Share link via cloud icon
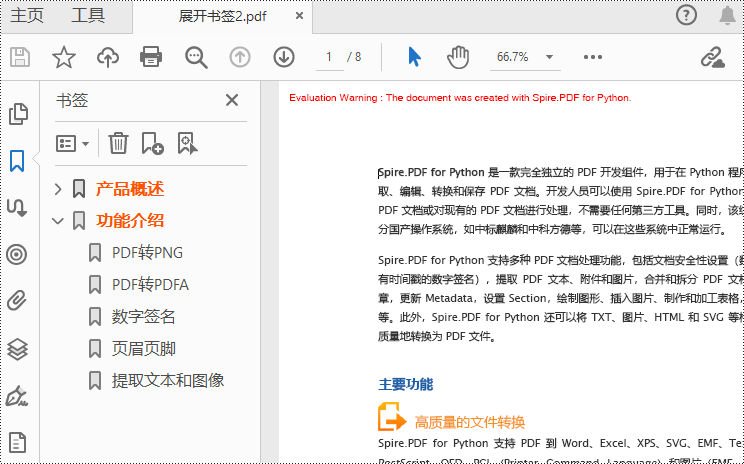This screenshot has height=464, width=744. coord(712,57)
